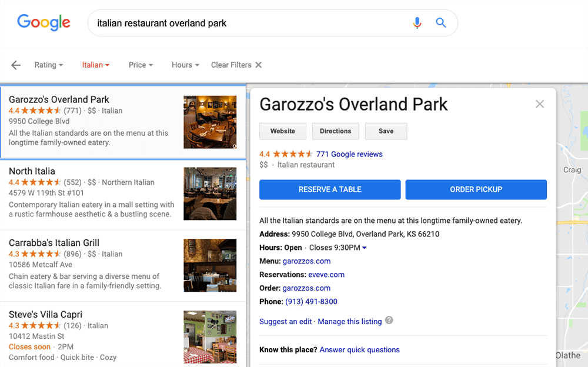Save Garozzo's Overland Park
The height and width of the screenshot is (367, 588).
coord(386,131)
